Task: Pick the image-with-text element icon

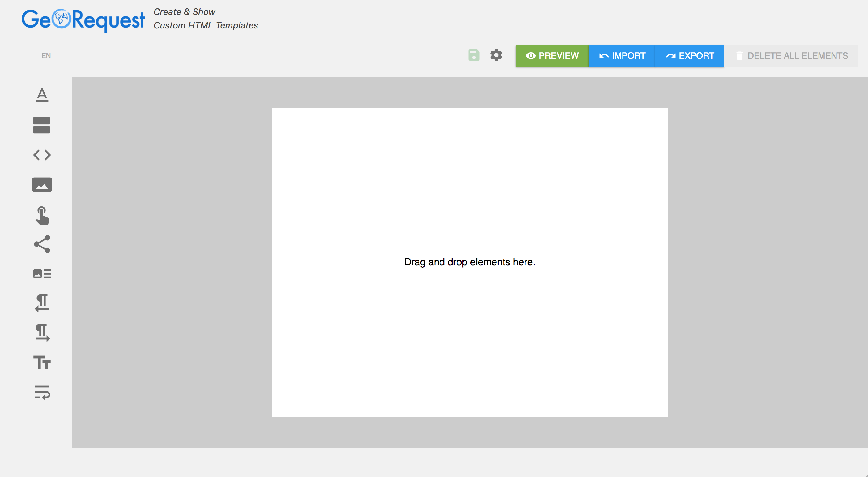Action: coord(42,274)
